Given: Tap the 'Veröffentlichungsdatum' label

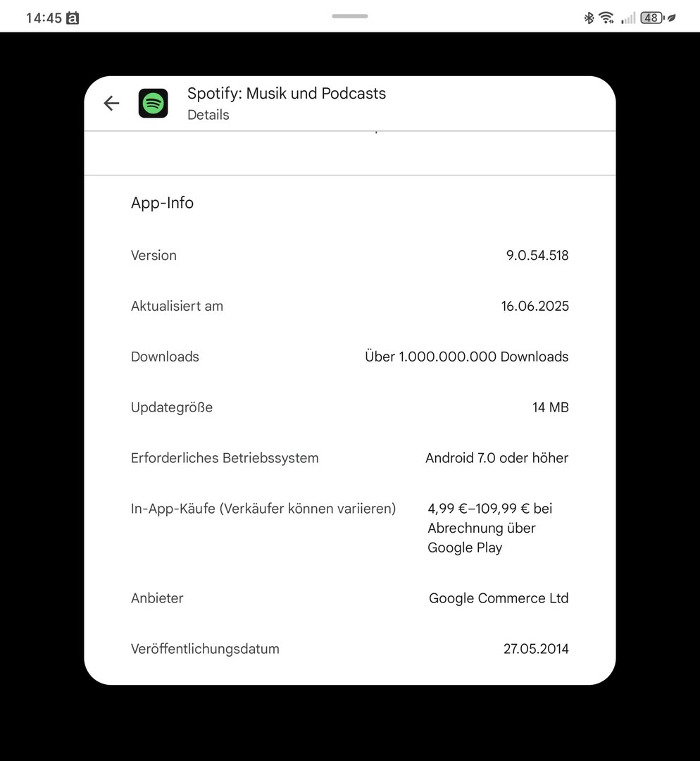Looking at the screenshot, I should [x=205, y=649].
